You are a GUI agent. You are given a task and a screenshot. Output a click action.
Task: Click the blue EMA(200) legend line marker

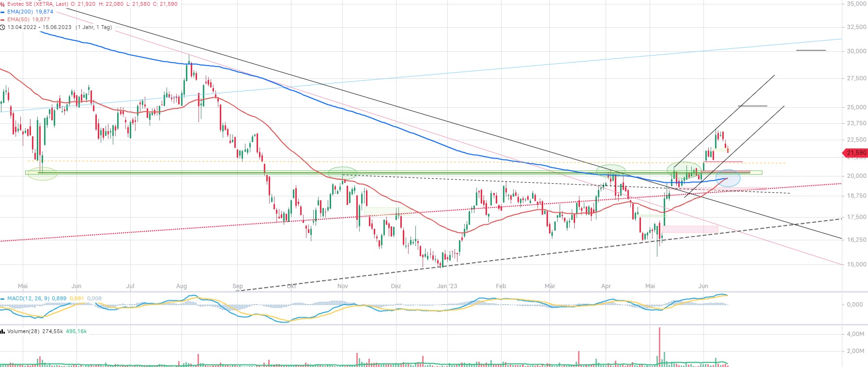[x=3, y=12]
